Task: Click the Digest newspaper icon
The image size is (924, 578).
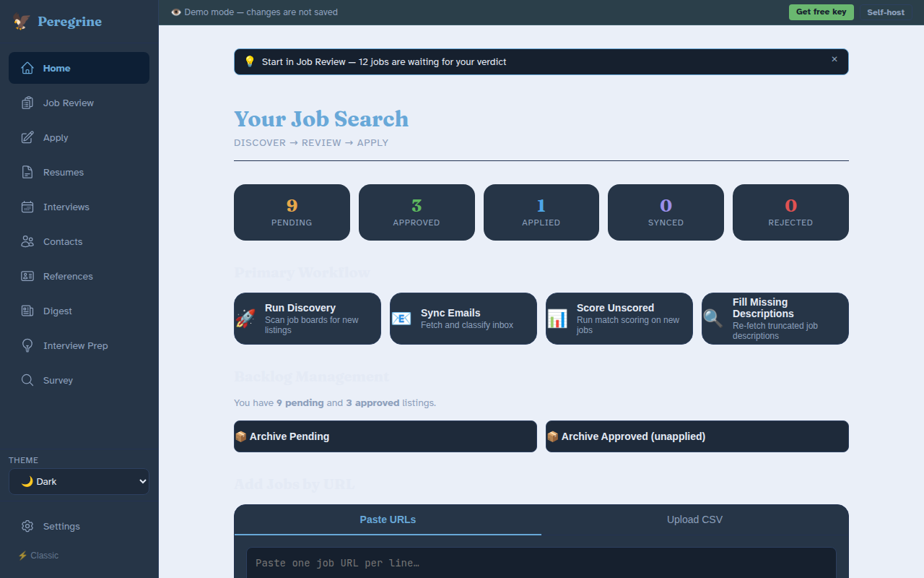Action: pyautogui.click(x=27, y=311)
